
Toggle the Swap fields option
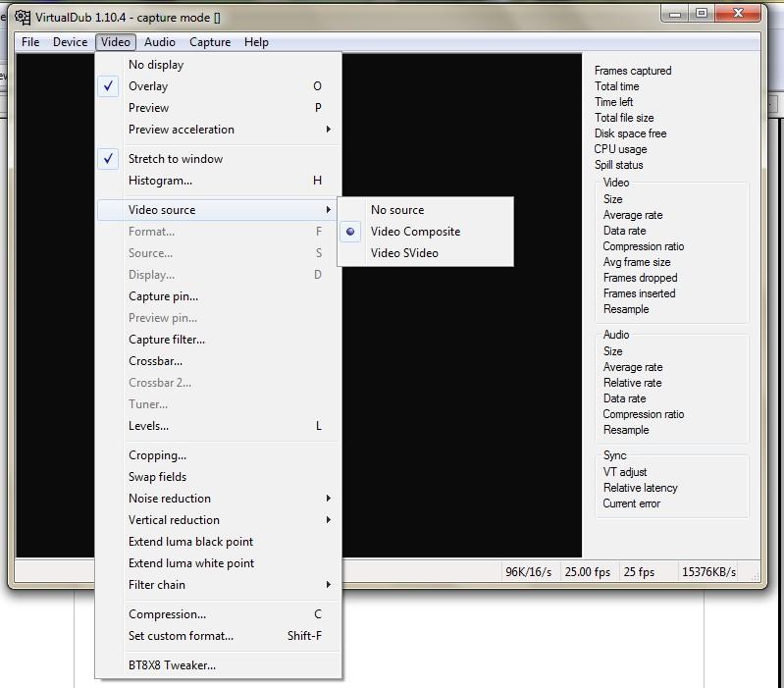click(219, 477)
